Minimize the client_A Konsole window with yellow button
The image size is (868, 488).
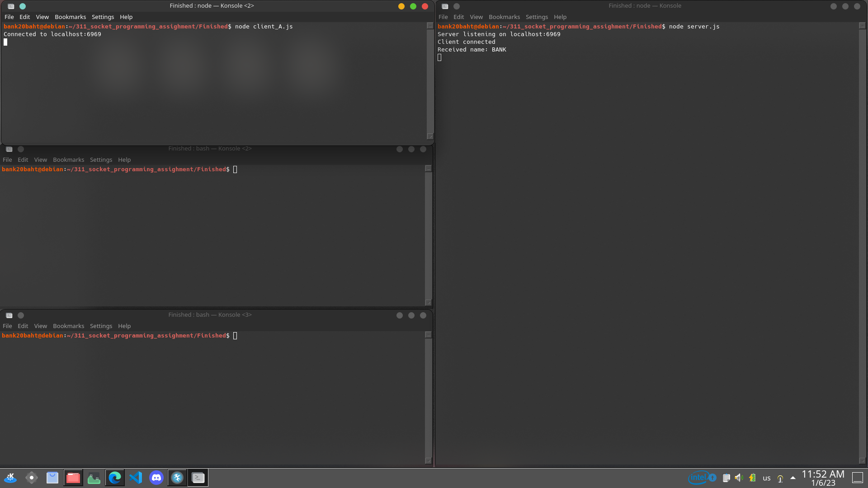click(x=401, y=6)
